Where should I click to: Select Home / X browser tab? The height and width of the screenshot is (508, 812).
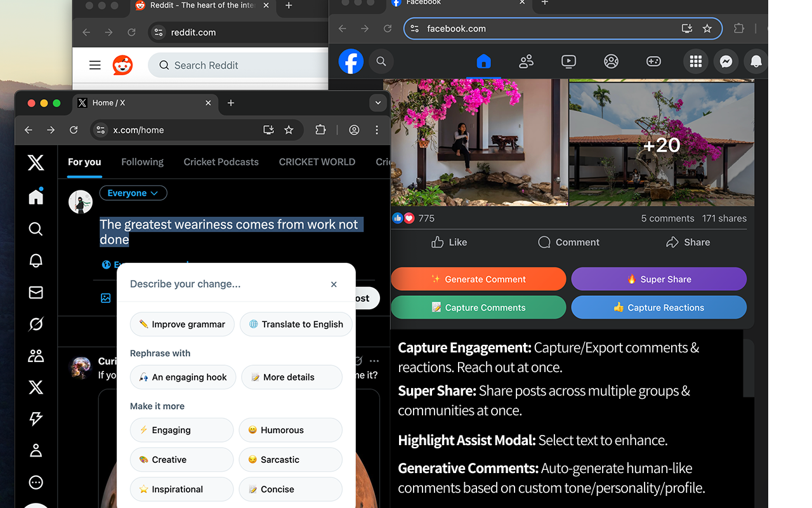point(146,103)
